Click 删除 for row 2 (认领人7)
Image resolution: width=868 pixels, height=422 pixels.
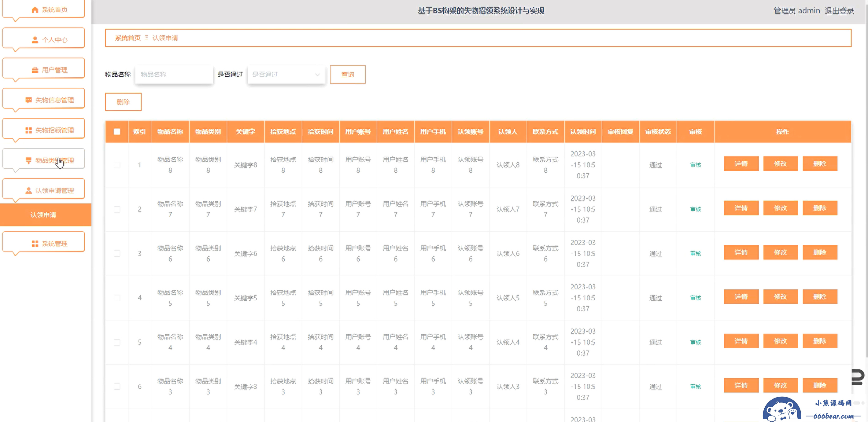(820, 208)
